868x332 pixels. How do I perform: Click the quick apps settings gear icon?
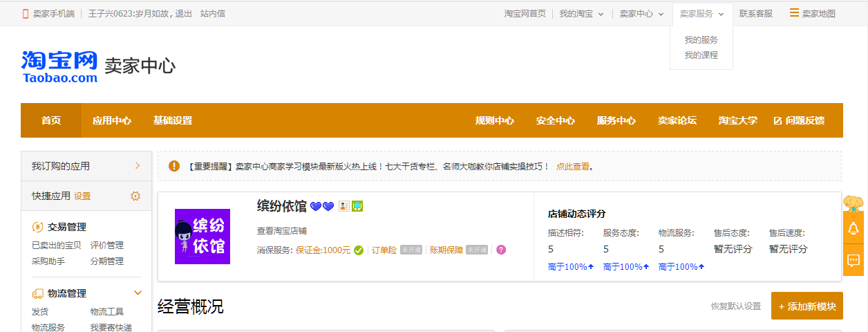pyautogui.click(x=135, y=196)
